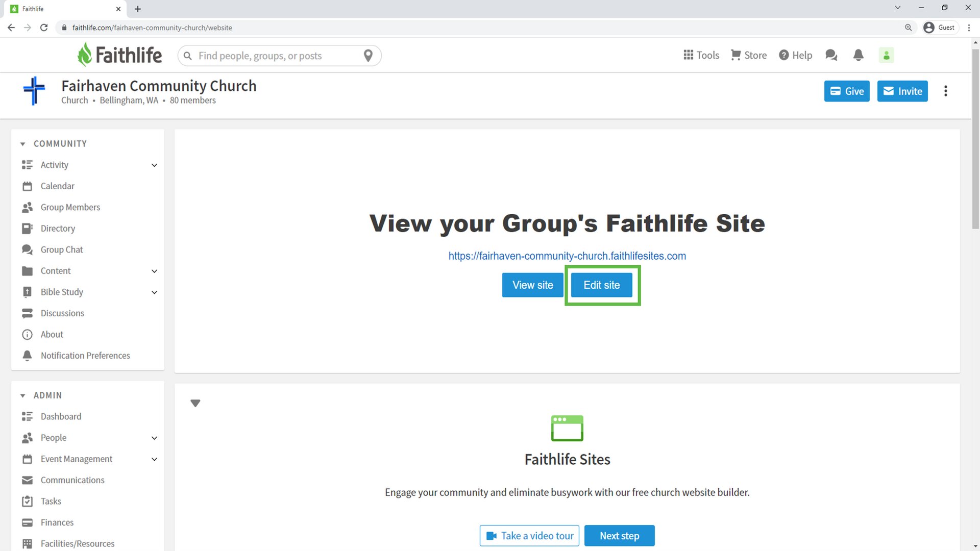Click the Fairhaven church cross logo
980x551 pixels.
tap(34, 91)
